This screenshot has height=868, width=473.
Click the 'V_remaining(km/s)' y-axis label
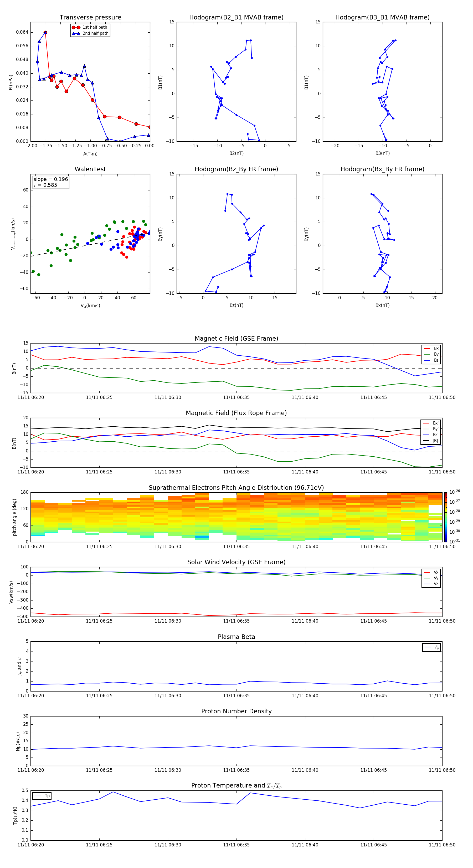point(13,234)
